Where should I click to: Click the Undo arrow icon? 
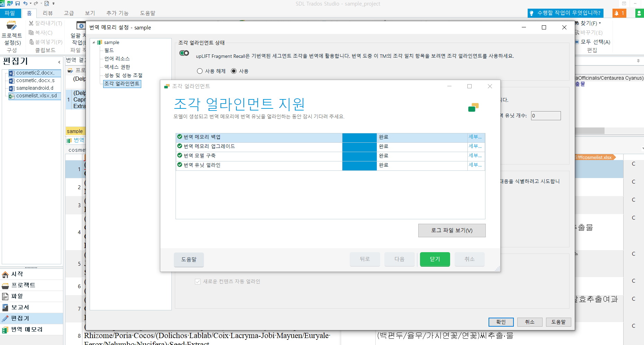pyautogui.click(x=25, y=3)
